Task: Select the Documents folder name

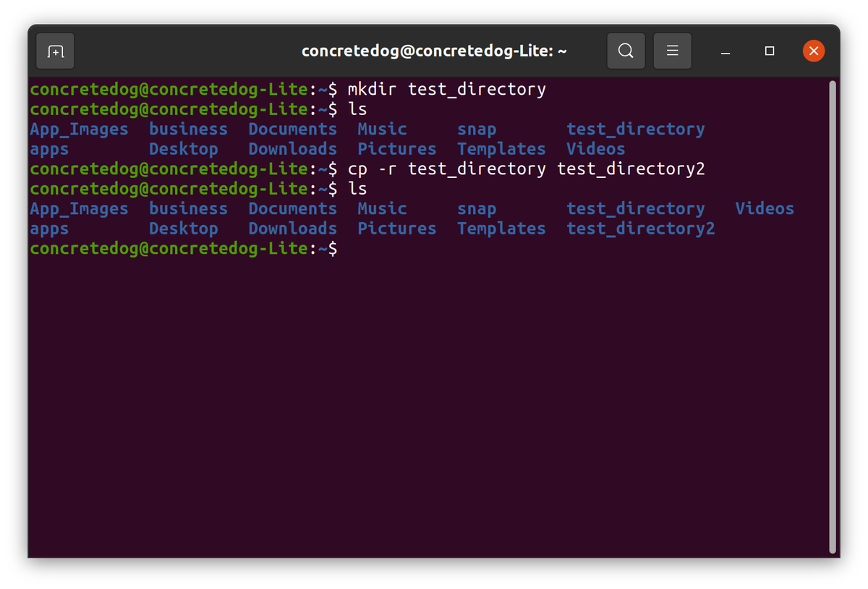Action: [292, 128]
